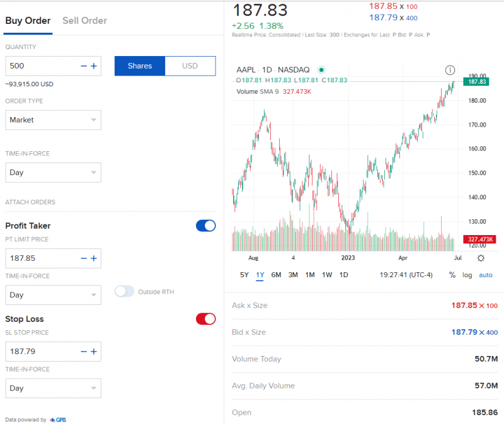
Task: Turn off the Profit Taker switch
Action: [206, 226]
